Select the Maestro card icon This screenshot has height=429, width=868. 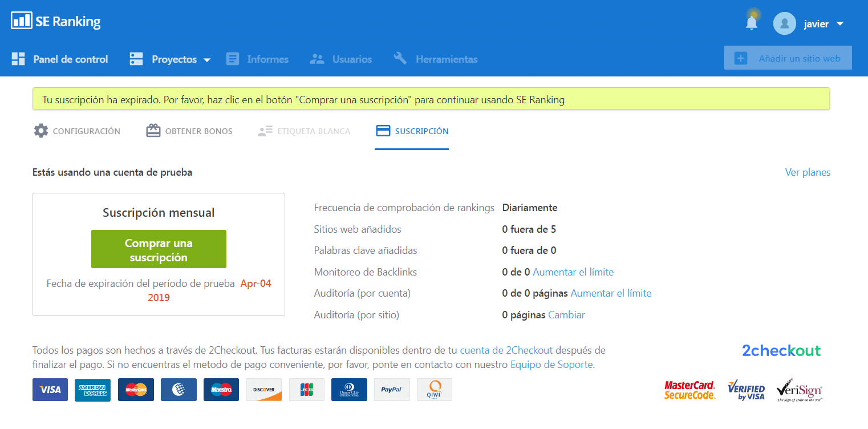[221, 389]
